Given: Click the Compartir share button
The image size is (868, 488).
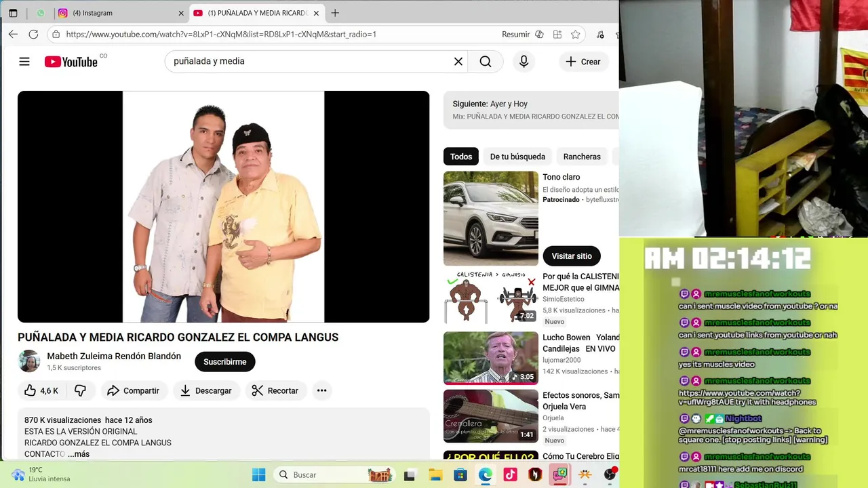Looking at the screenshot, I should tap(134, 390).
